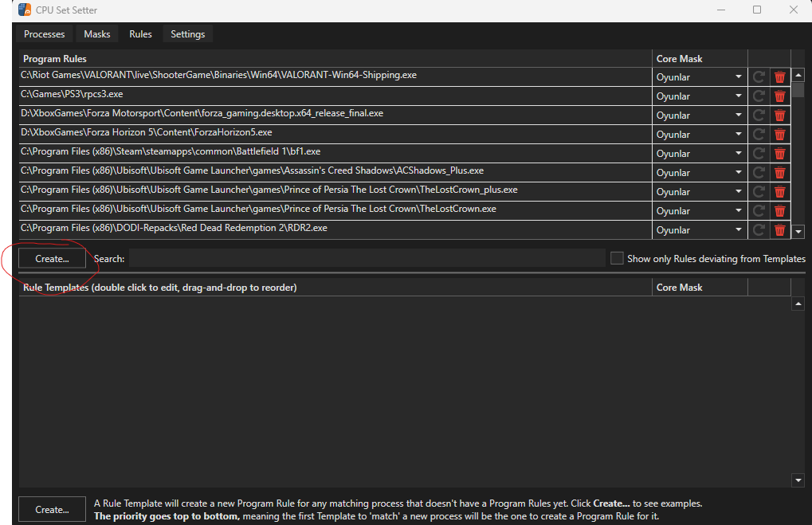Enable Show only Rules deviating from Templates

[617, 258]
